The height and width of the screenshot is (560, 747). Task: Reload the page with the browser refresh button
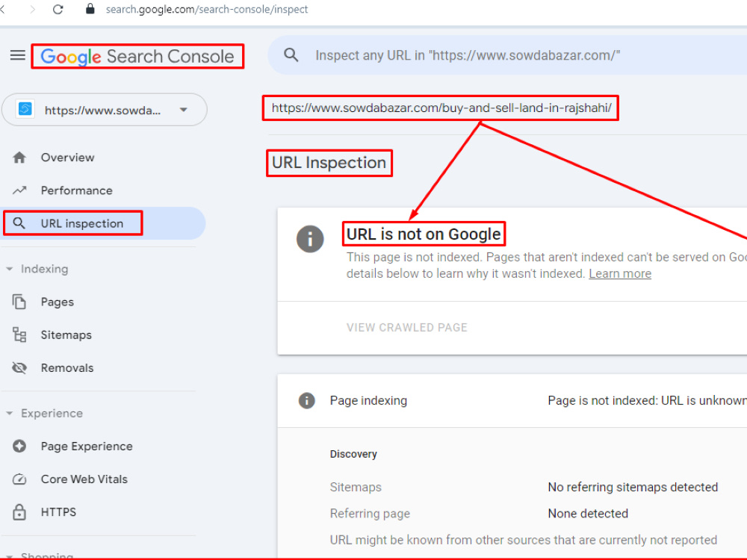click(x=58, y=9)
